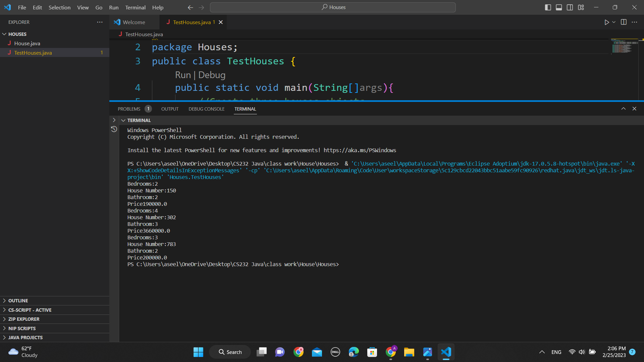Customize layout icon in title bar

(x=581, y=7)
